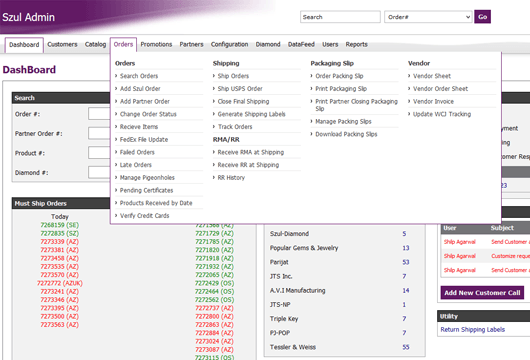This screenshot has width=530, height=360.
Task: Open the Reports menu
Action: pyautogui.click(x=356, y=44)
